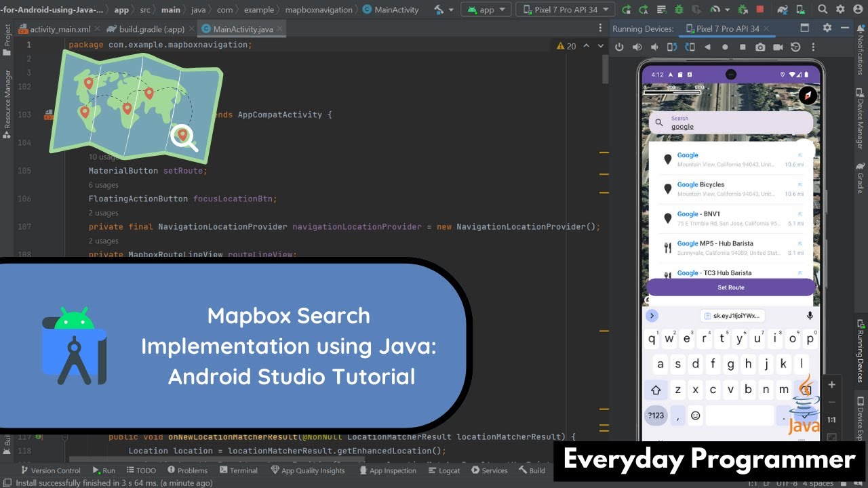Tap the emoji key on the keyboard

695,415
